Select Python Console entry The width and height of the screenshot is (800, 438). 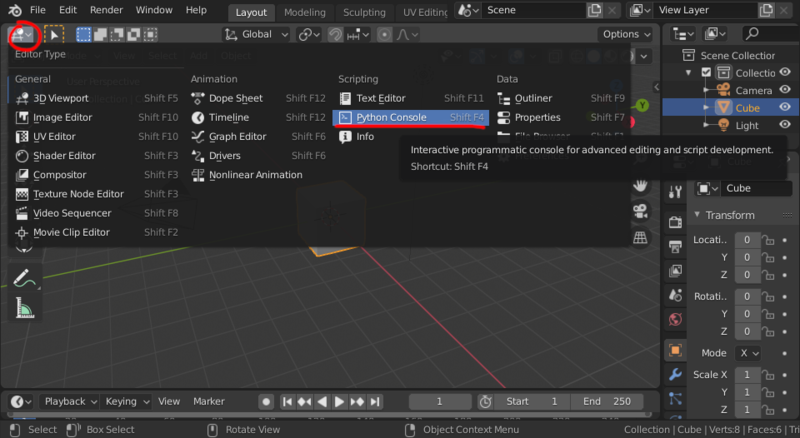coord(411,117)
